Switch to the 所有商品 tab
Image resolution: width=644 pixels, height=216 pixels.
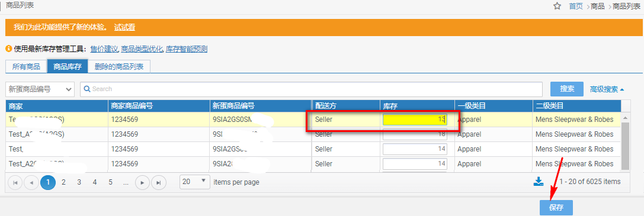coord(26,66)
